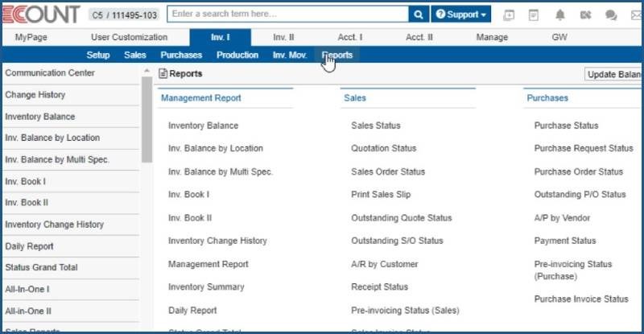
Task: Open Inv. Balance by Location under Management Report
Action: [x=215, y=148]
